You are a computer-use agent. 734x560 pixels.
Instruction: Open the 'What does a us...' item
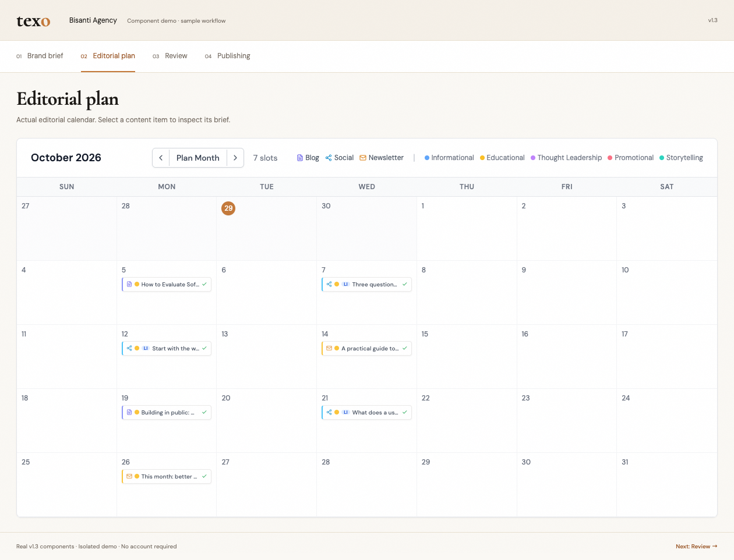pos(367,412)
